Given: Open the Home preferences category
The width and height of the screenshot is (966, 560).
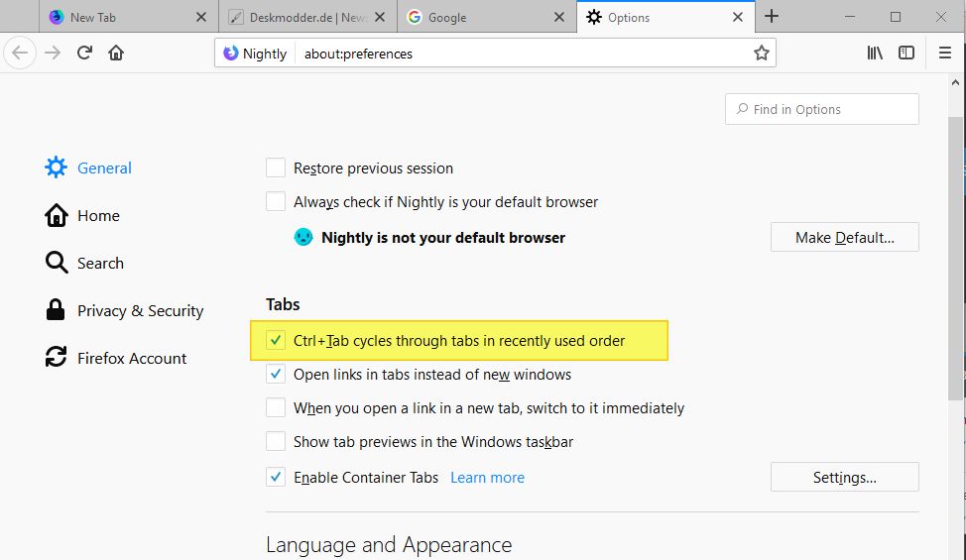Looking at the screenshot, I should coord(82,215).
